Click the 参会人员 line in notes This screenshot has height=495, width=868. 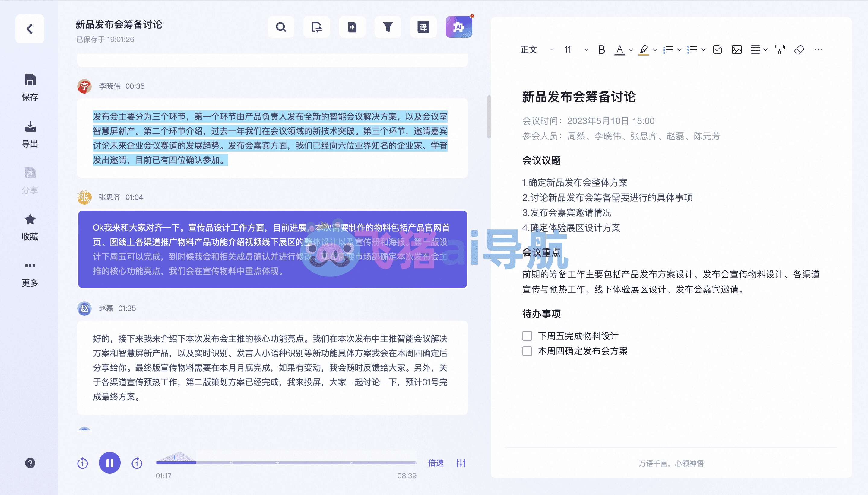point(621,136)
